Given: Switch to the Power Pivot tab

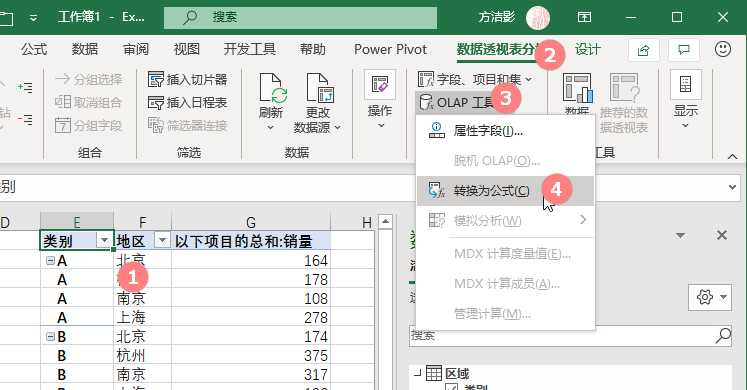Looking at the screenshot, I should 390,49.
